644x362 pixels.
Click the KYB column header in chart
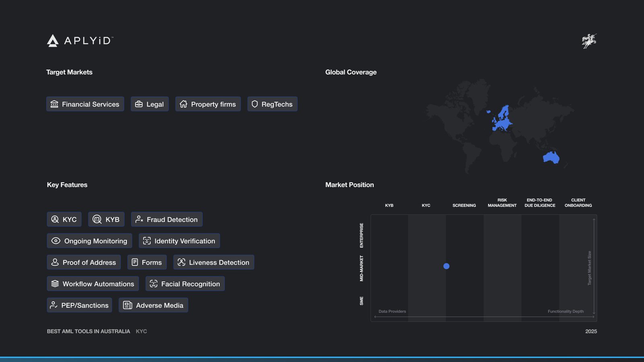(389, 206)
